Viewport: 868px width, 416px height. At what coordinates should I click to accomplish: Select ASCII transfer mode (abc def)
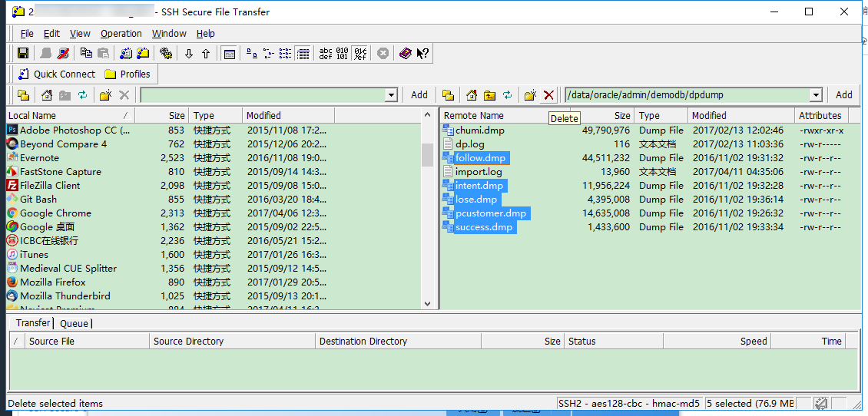coord(326,54)
